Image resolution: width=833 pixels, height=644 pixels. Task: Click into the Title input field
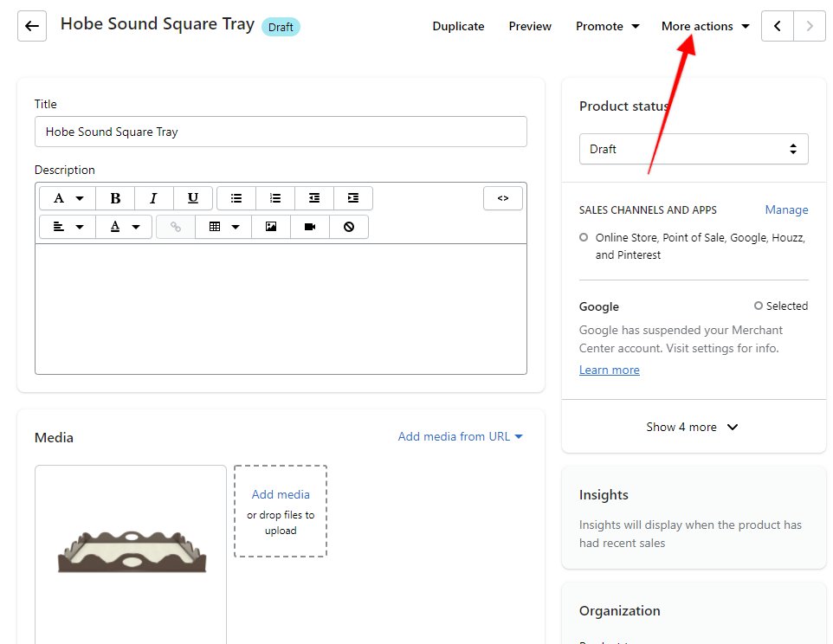[x=281, y=132]
